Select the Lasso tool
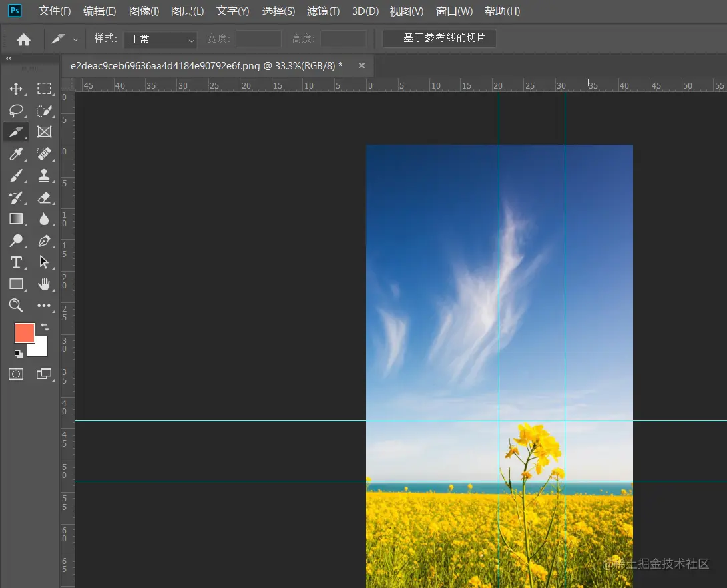This screenshot has width=727, height=588. [x=16, y=111]
